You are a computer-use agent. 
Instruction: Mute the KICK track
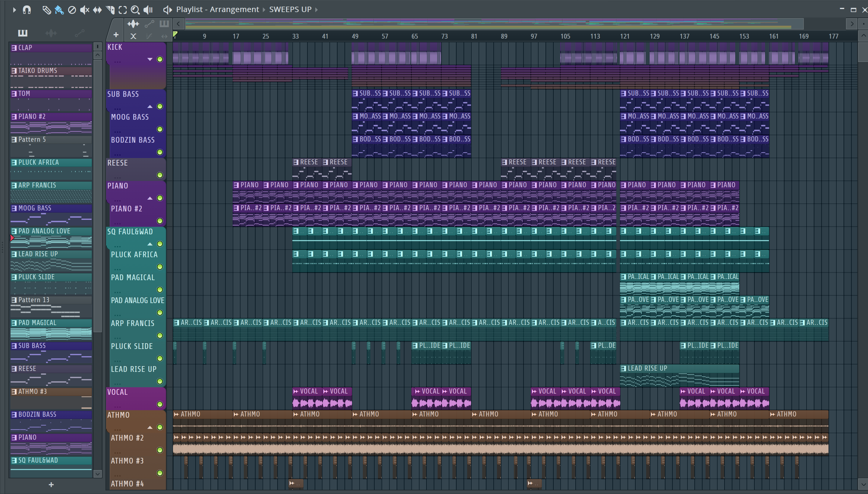coord(160,59)
